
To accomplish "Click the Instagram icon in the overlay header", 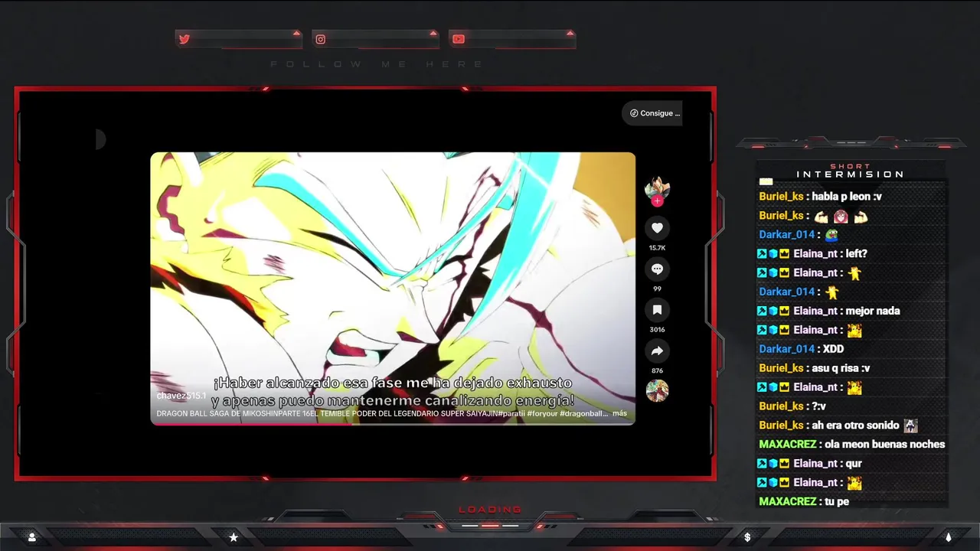I will [x=321, y=39].
